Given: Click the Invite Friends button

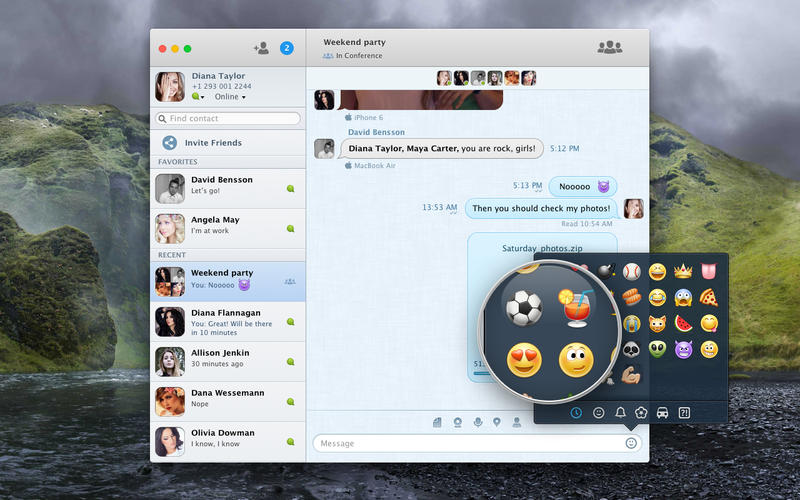Looking at the screenshot, I should click(x=212, y=143).
